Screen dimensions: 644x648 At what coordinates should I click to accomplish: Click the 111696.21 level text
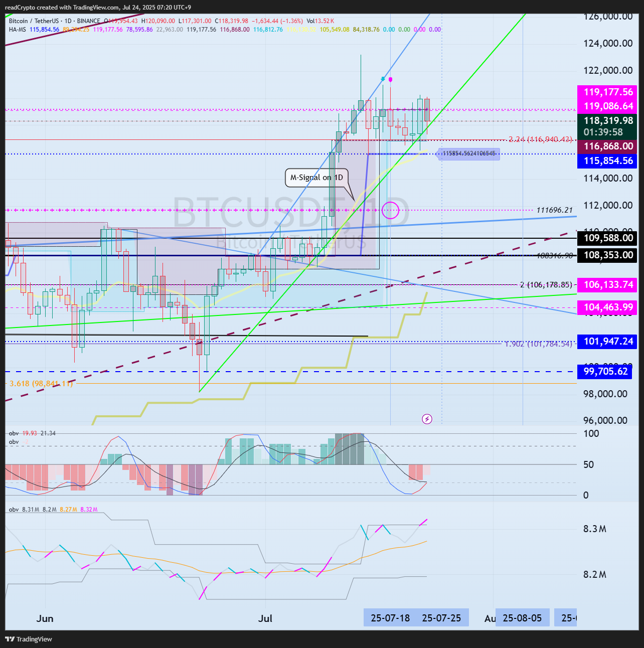[x=554, y=210]
